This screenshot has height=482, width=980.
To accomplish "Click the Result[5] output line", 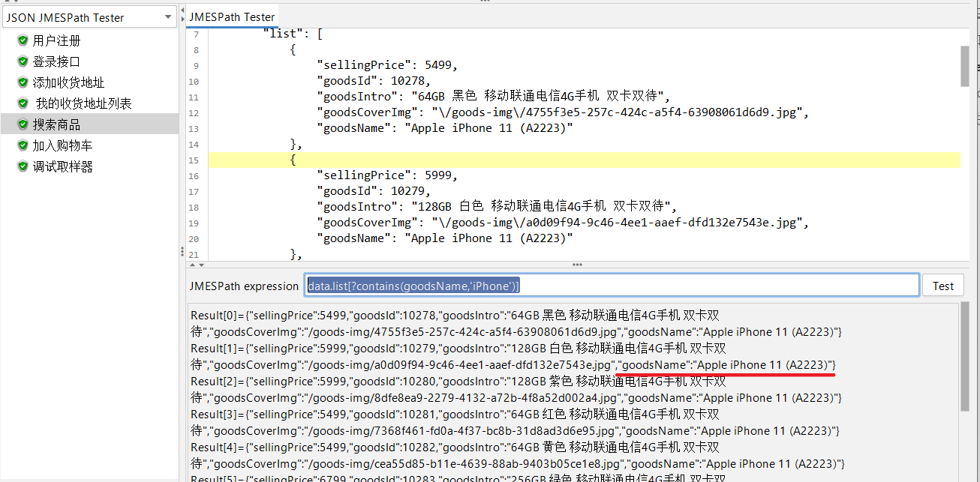I will pos(458,477).
